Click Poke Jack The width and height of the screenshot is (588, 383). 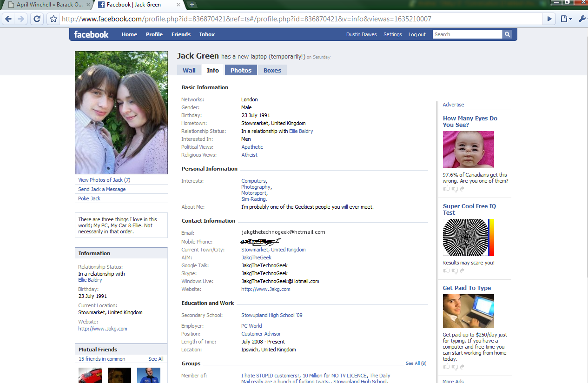(89, 198)
